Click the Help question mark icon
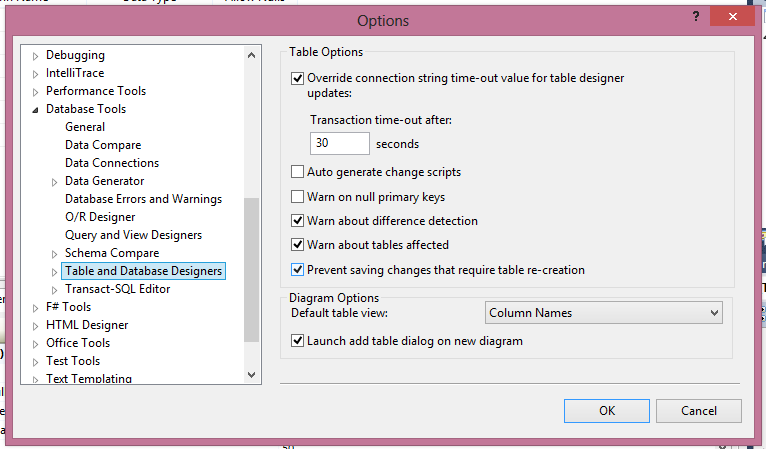This screenshot has width=766, height=449. click(x=695, y=18)
